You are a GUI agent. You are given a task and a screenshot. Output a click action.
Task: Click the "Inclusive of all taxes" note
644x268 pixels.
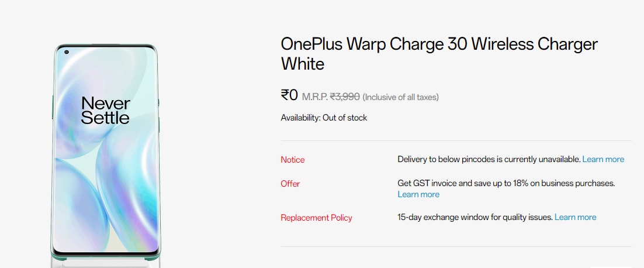tap(400, 97)
